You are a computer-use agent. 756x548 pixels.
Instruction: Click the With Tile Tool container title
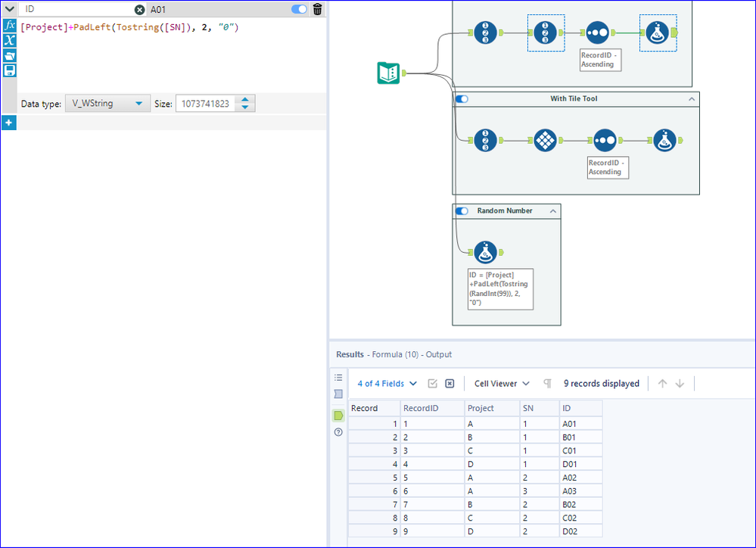(x=574, y=98)
